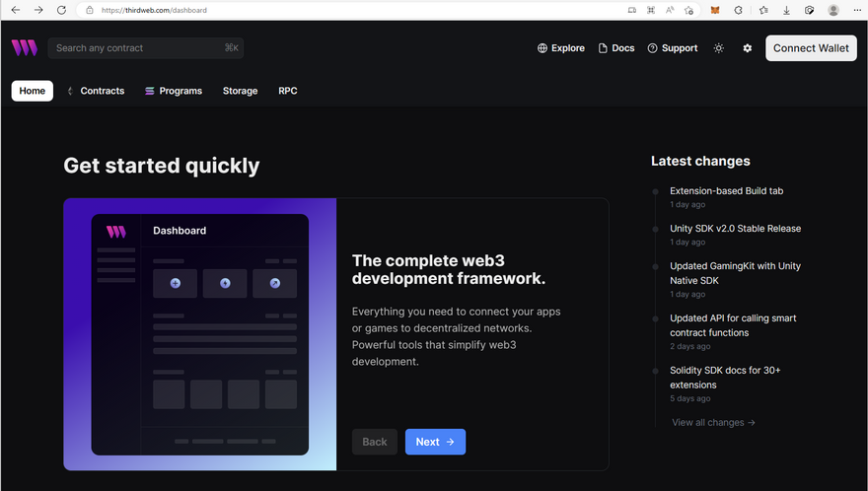Viewport: 868px width, 491px height.
Task: Toggle light/dark theme with sun icon
Action: [718, 48]
